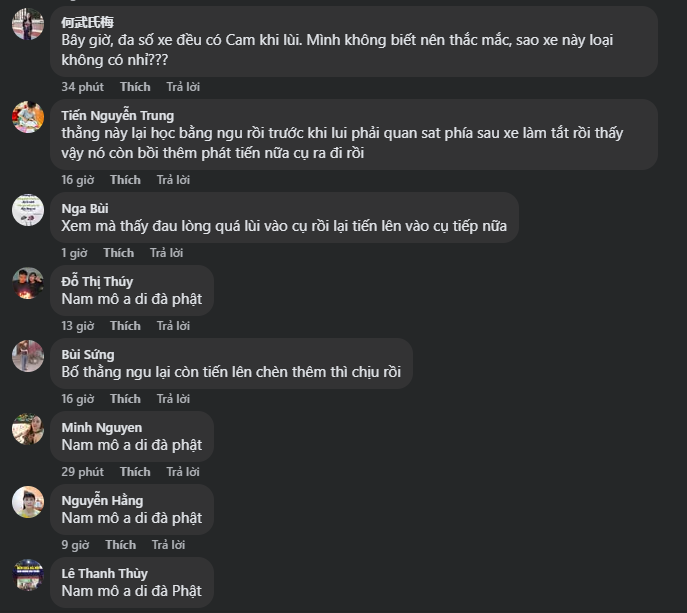The image size is (687, 613).
Task: Click 何武氏梅's profile avatar
Action: click(27, 23)
